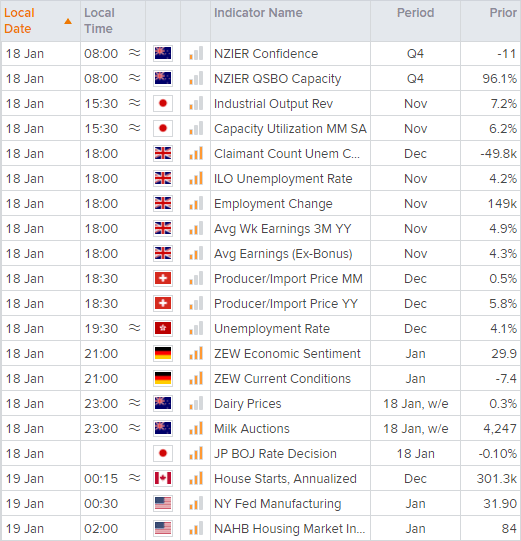Click the Indicator Name column header
521x541 pixels.
click(258, 13)
